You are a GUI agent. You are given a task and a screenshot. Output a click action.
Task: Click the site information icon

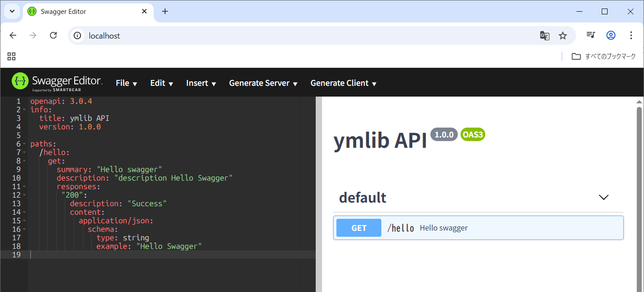(x=77, y=35)
